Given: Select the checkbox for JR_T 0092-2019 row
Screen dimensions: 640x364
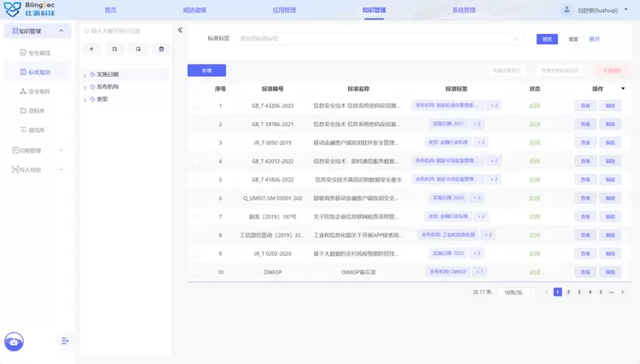Looking at the screenshot, I should point(196,142).
